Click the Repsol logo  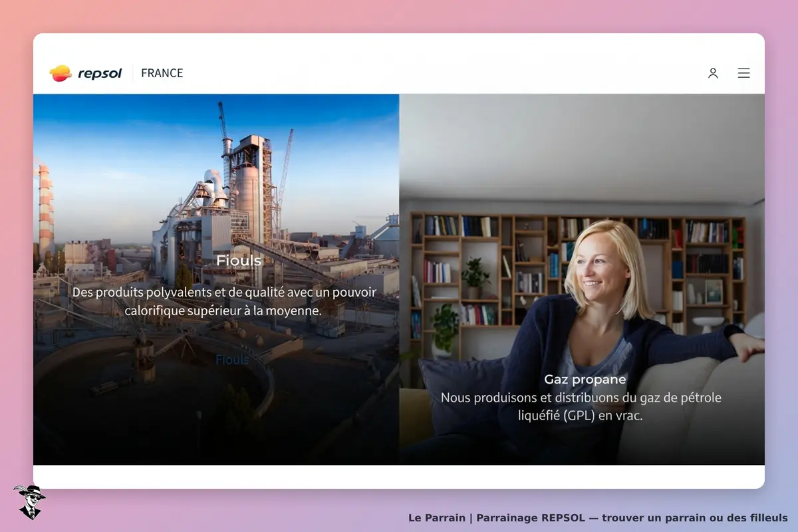point(86,73)
